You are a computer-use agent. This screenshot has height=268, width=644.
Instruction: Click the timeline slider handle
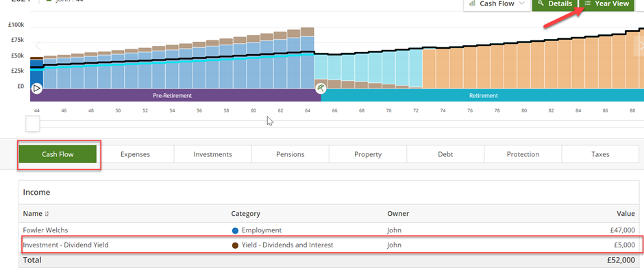pos(33,124)
